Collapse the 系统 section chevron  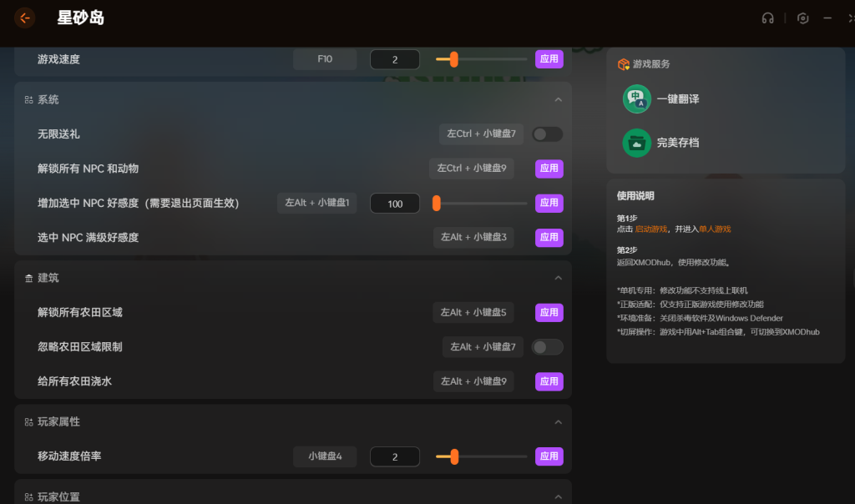558,100
